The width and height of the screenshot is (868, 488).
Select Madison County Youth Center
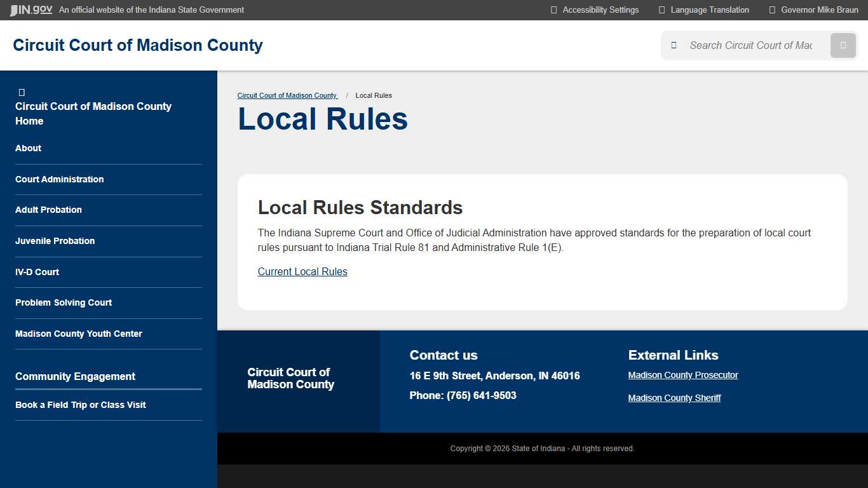pyautogui.click(x=78, y=334)
